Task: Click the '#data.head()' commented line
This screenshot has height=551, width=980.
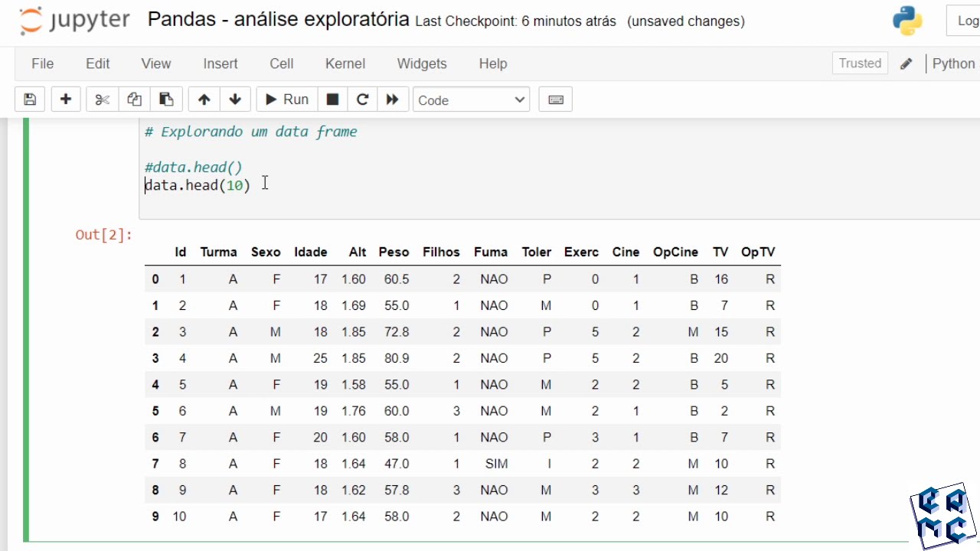Action: (194, 168)
